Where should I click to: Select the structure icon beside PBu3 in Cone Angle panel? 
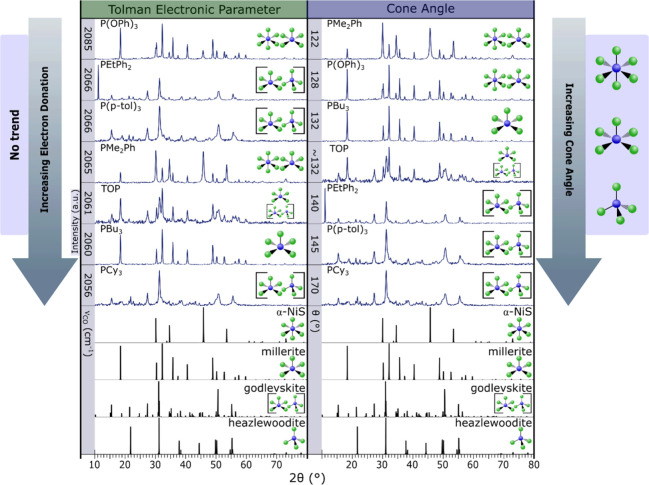(507, 121)
